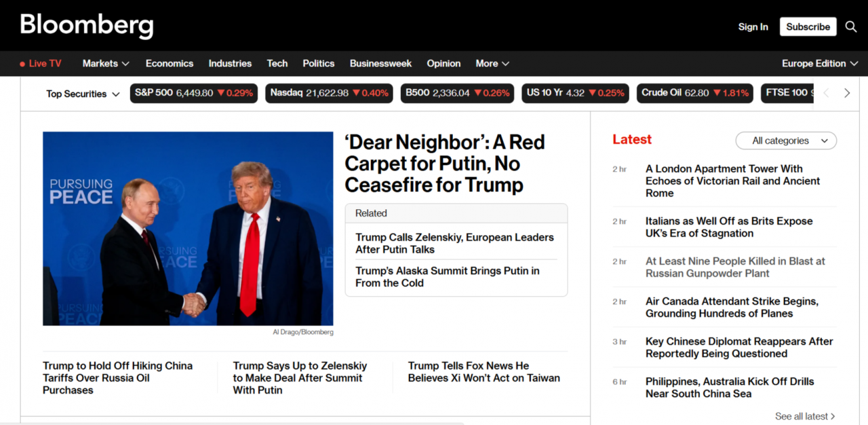Open 'Trump Calls Zelenskiy, European Leaders' related story
The height and width of the screenshot is (425, 868).
454,243
